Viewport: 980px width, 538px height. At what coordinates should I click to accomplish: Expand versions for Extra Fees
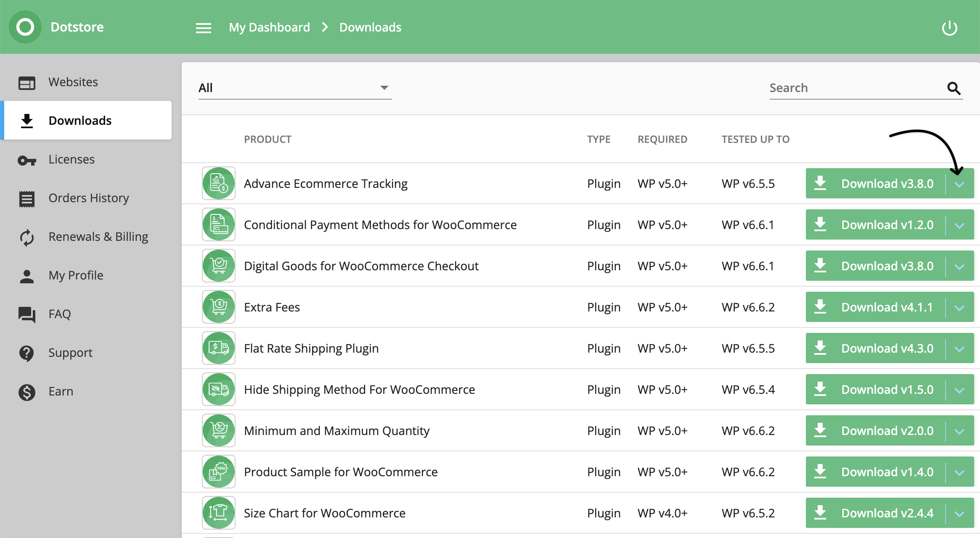[x=959, y=307]
